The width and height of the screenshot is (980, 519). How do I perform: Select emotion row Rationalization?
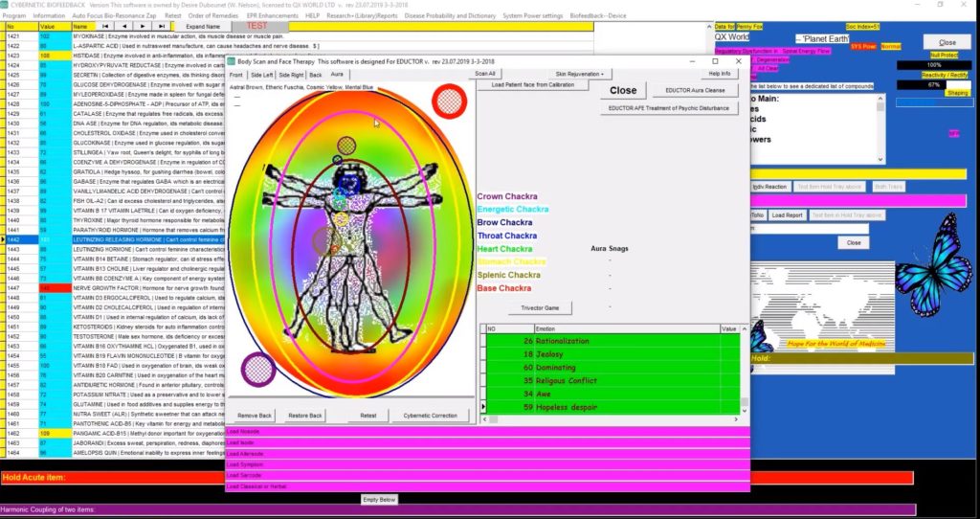pos(612,341)
